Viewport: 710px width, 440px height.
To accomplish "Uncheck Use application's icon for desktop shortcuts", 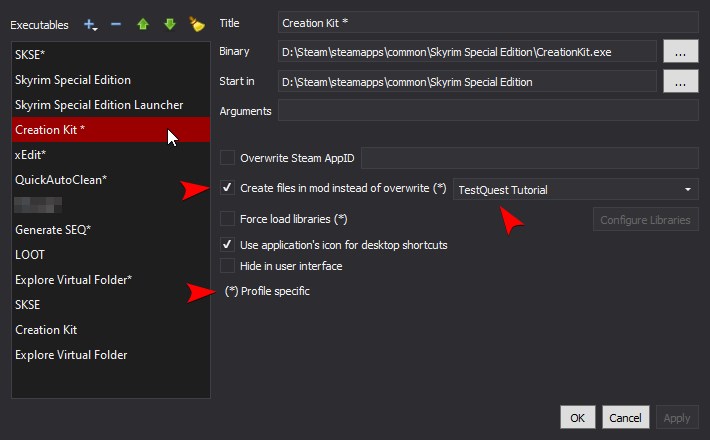I will pyautogui.click(x=227, y=244).
